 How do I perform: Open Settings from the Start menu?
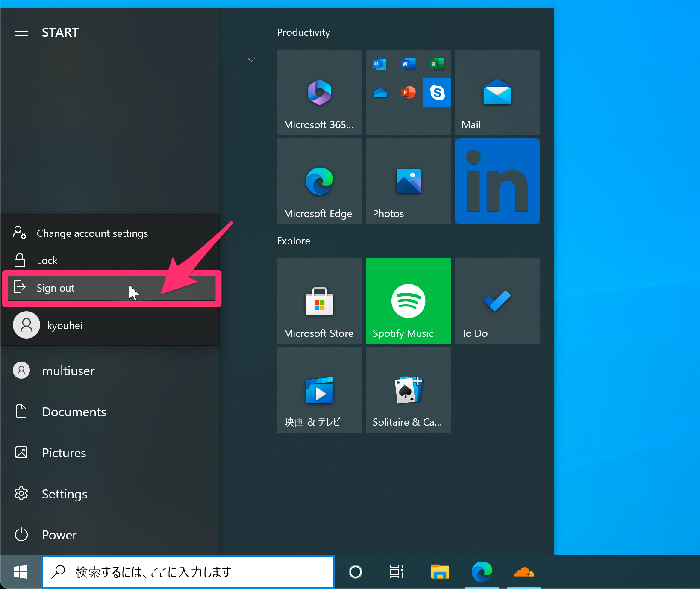[x=110, y=494]
